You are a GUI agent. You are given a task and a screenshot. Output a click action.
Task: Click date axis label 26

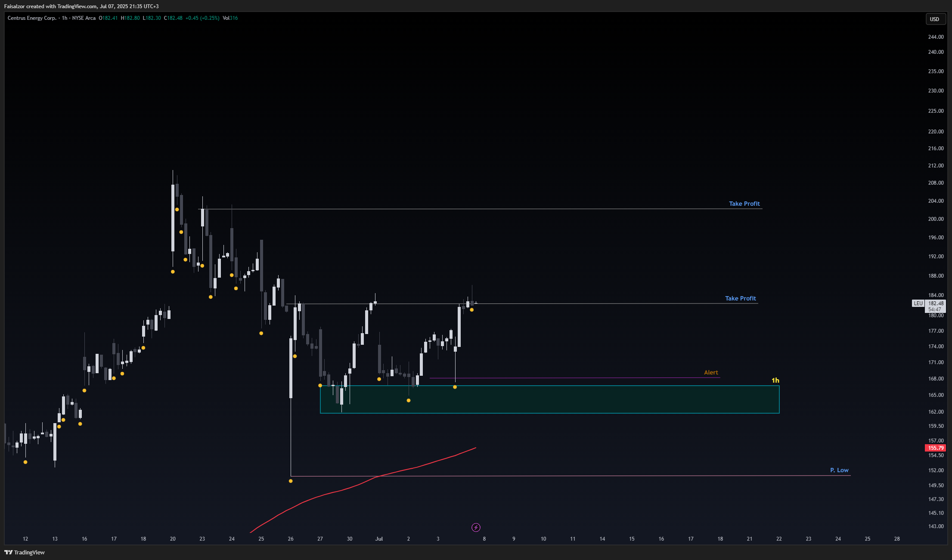[291, 539]
